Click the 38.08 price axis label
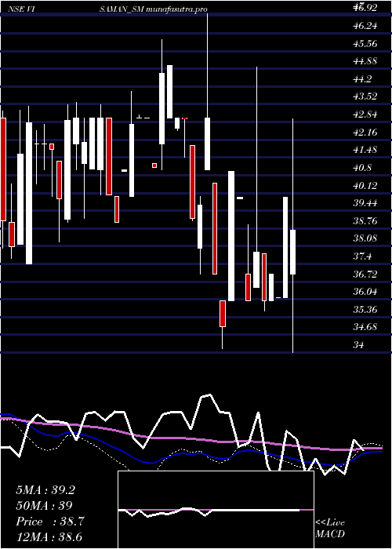Viewport: 392px width, 549px height. click(365, 238)
